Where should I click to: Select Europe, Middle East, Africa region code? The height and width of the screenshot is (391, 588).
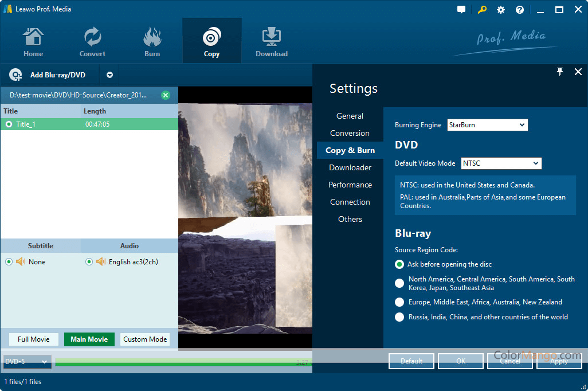(399, 302)
